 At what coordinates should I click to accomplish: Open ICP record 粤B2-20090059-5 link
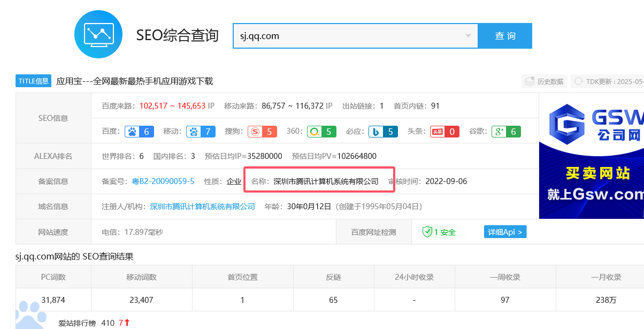(163, 181)
